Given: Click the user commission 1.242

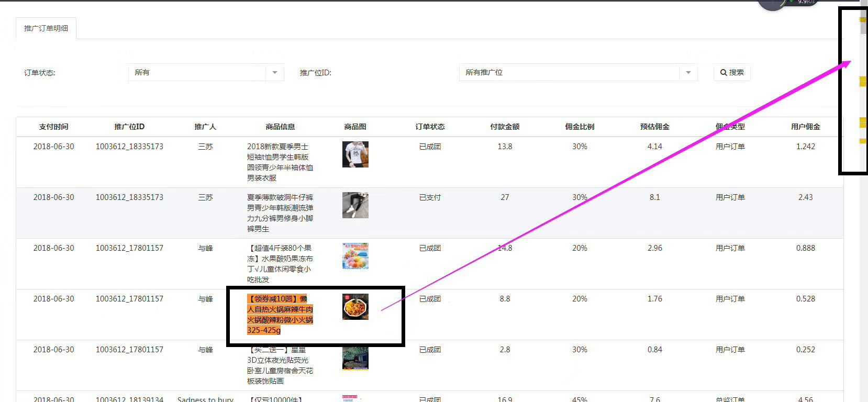Looking at the screenshot, I should pyautogui.click(x=806, y=147).
